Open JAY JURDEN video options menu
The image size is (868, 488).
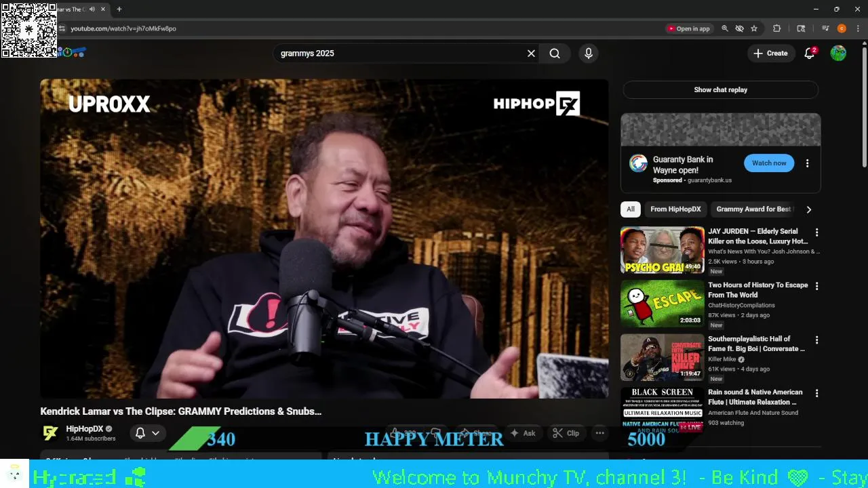816,232
